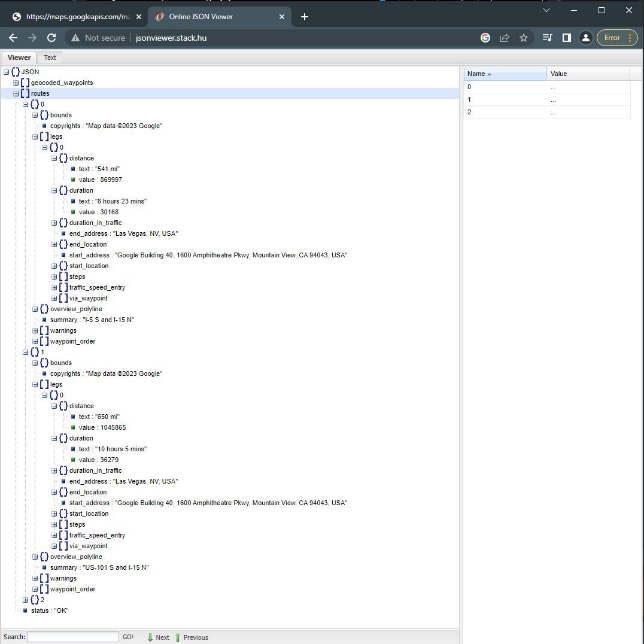Open the browser profile avatar icon
644x644 pixels.
(586, 37)
